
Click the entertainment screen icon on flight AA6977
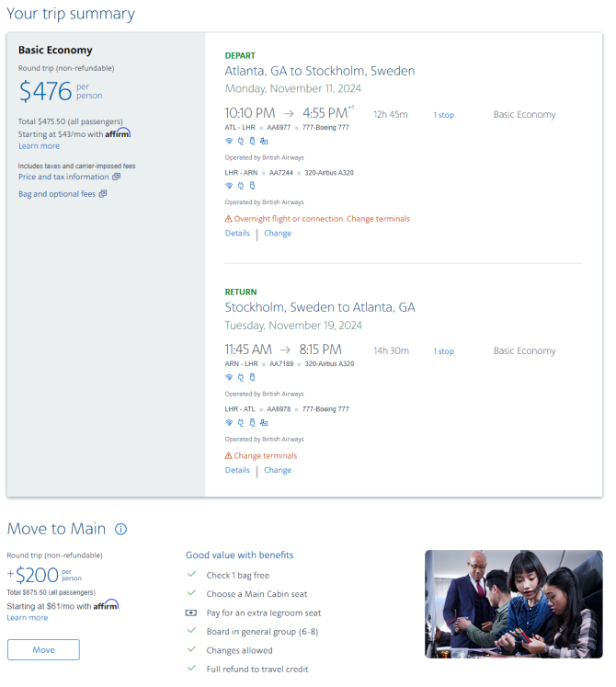[264, 141]
